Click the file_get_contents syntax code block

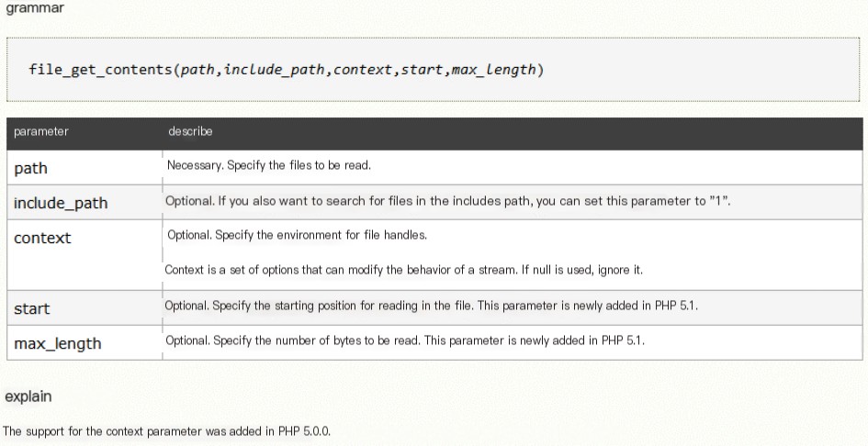coord(433,70)
